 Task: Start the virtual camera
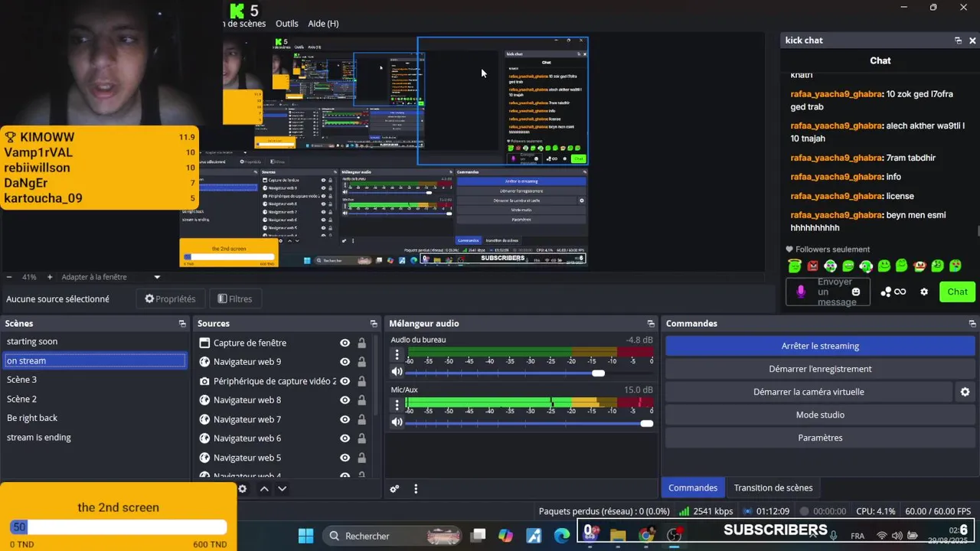pos(808,392)
